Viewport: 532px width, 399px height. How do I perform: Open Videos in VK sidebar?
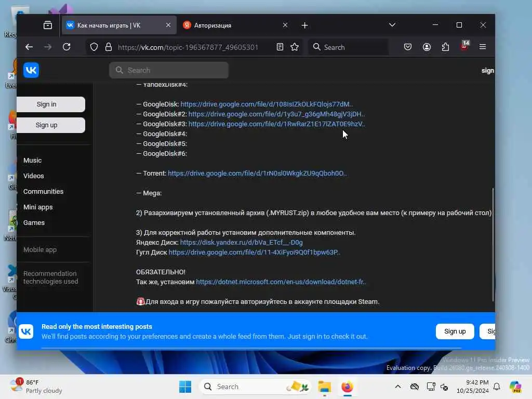point(34,176)
